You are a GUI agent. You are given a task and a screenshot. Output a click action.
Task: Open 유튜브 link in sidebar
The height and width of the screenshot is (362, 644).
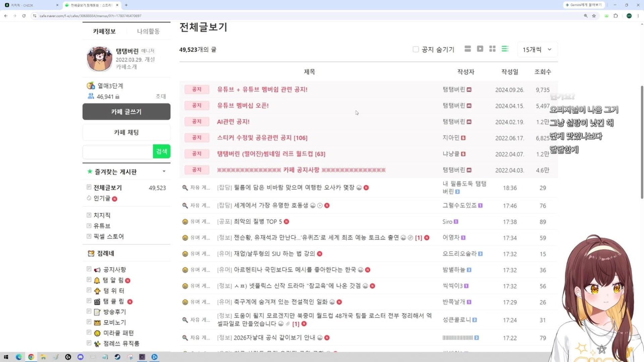tap(102, 226)
